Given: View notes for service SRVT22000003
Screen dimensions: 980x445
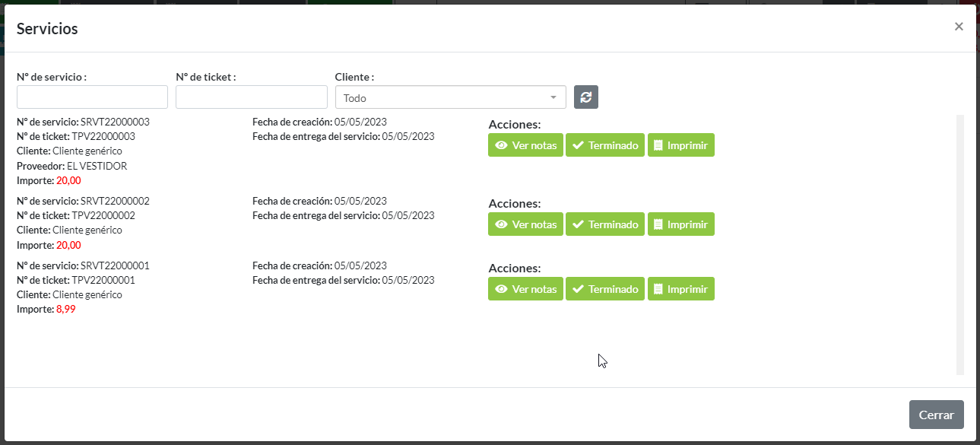Looking at the screenshot, I should coord(525,145).
